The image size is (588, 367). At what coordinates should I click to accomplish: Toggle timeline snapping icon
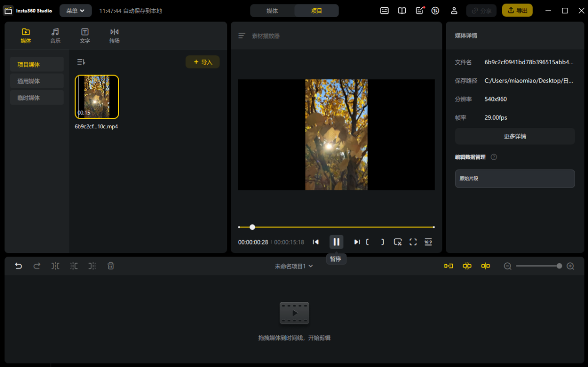pyautogui.click(x=467, y=266)
